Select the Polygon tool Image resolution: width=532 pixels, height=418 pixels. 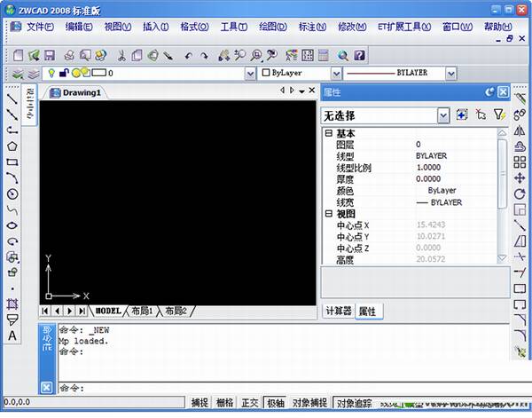point(12,146)
